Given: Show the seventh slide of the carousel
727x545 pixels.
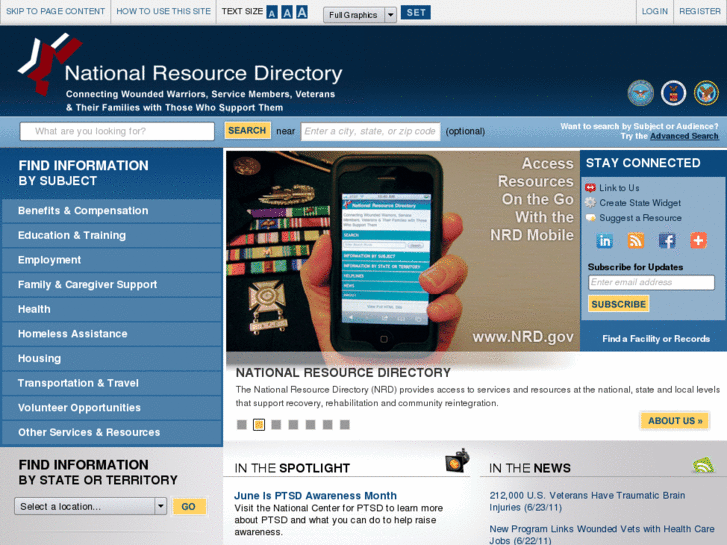Looking at the screenshot, I should [344, 424].
